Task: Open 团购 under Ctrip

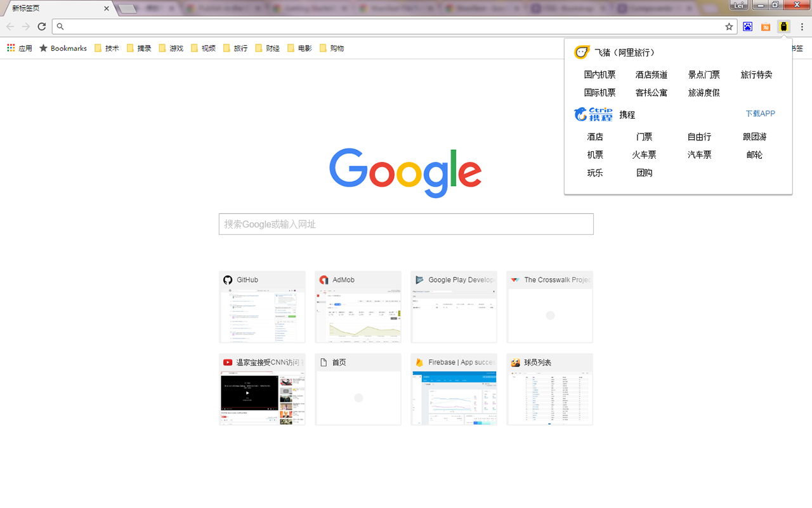Action: [644, 173]
